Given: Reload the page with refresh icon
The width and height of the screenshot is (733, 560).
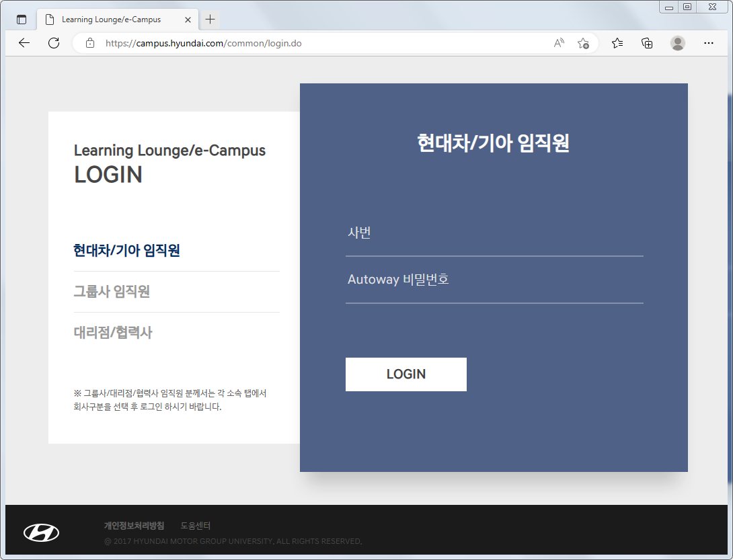Looking at the screenshot, I should 54,43.
